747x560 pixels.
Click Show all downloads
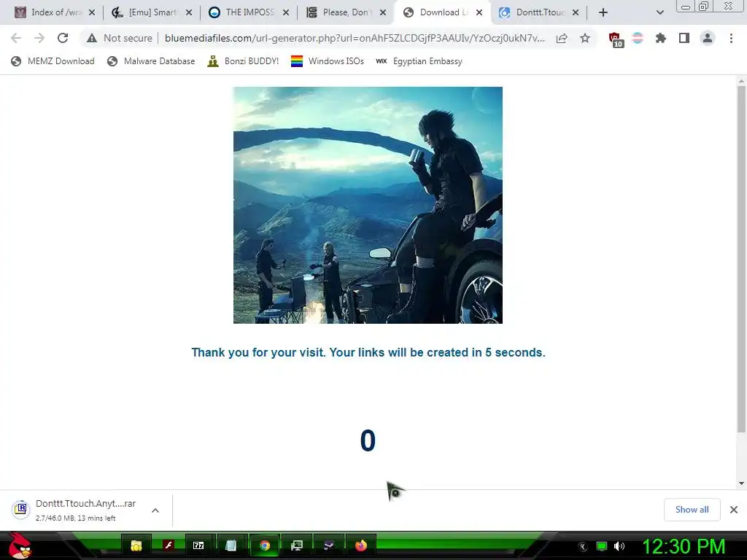(692, 510)
